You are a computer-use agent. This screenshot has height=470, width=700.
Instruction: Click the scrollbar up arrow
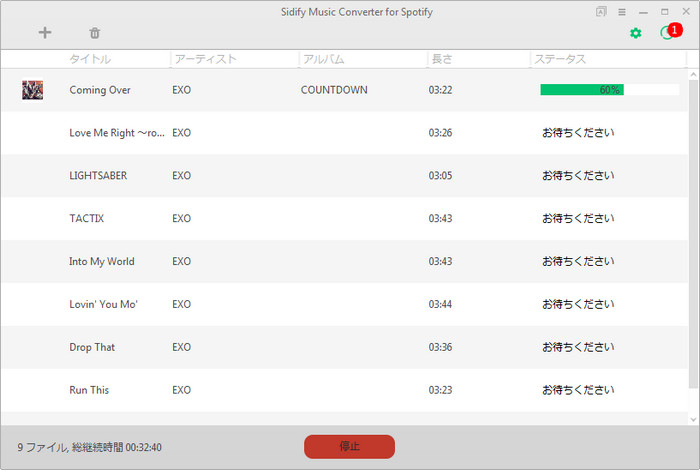pos(693,75)
